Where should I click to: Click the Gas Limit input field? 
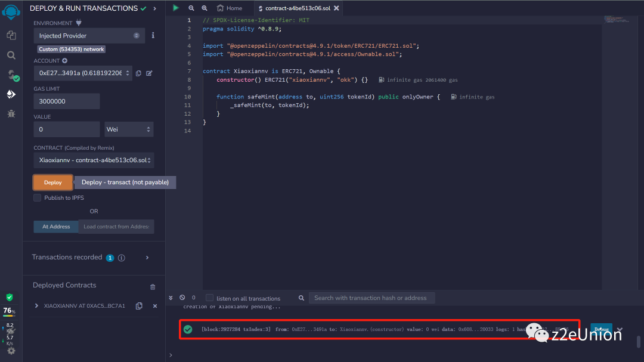point(67,101)
